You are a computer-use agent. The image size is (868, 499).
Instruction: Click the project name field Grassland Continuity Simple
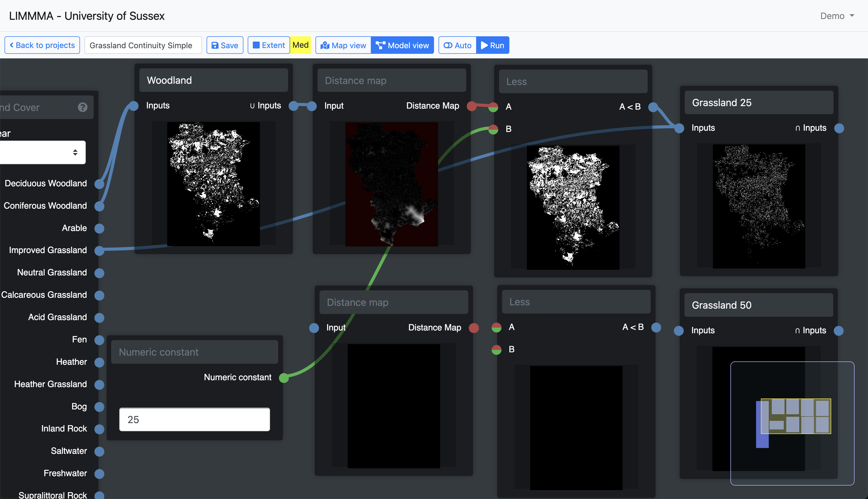click(143, 45)
